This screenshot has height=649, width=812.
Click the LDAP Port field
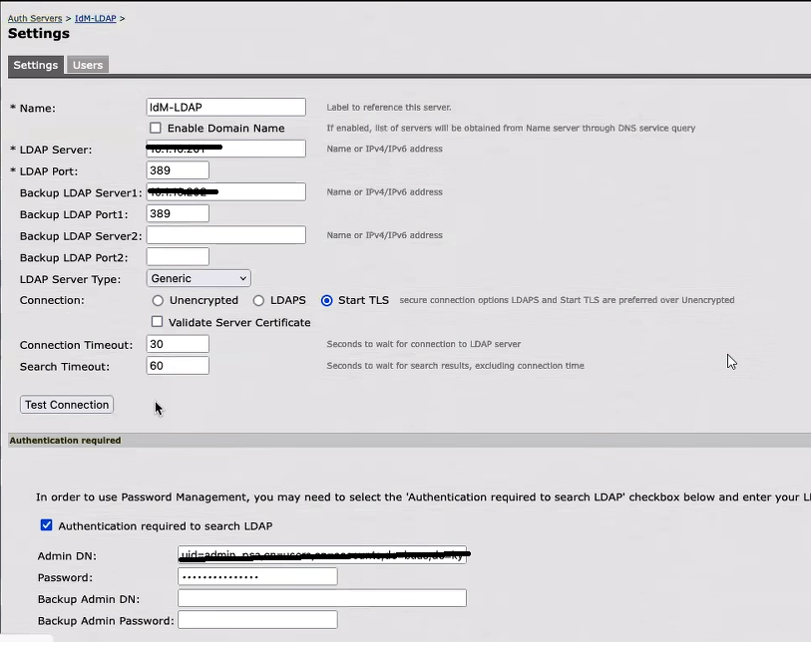pyautogui.click(x=178, y=169)
